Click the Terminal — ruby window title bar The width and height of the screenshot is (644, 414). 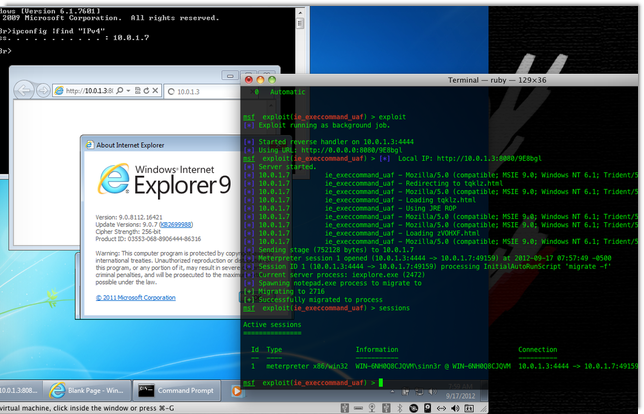pyautogui.click(x=439, y=80)
